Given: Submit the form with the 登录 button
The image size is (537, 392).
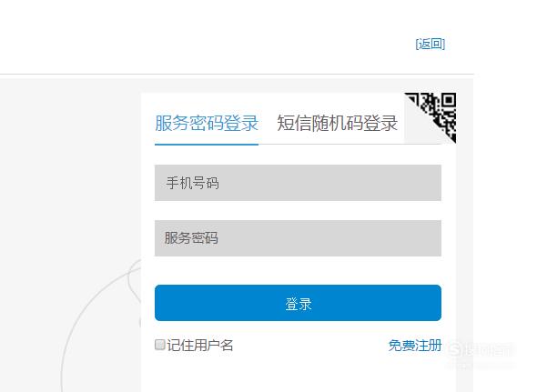Looking at the screenshot, I should [x=298, y=303].
